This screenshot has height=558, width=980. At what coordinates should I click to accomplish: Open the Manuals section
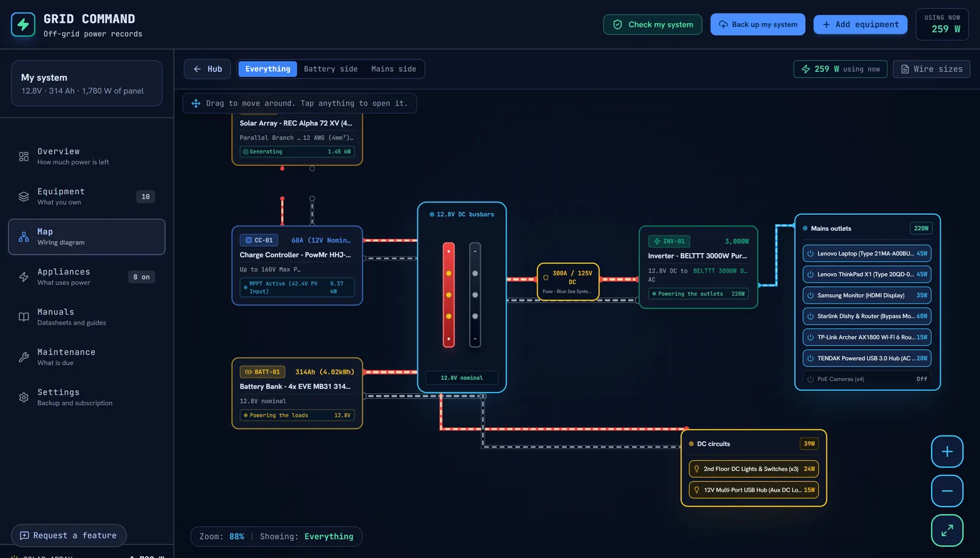pyautogui.click(x=86, y=317)
